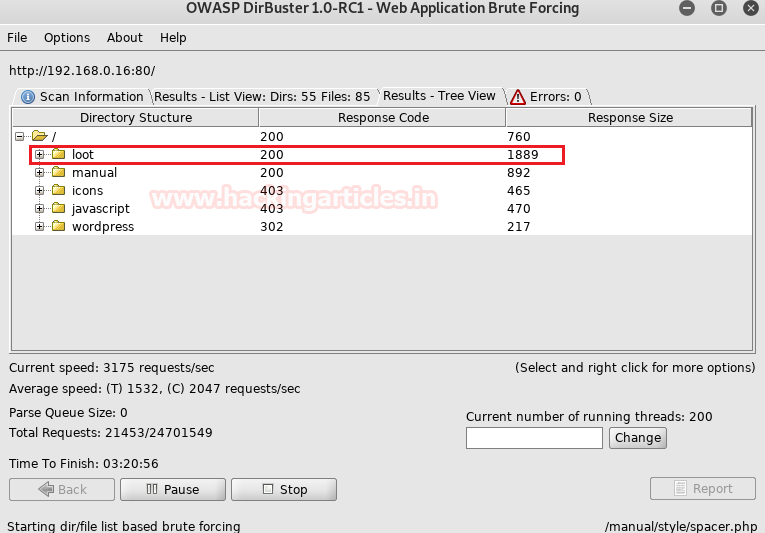Click response size 760 for root
Image resolution: width=765 pixels, height=533 pixels.
tap(519, 137)
